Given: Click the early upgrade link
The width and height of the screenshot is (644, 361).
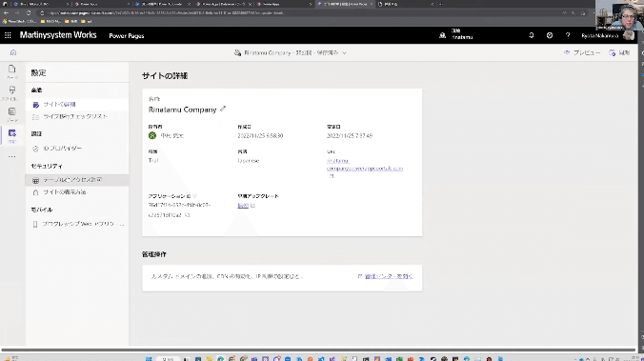Looking at the screenshot, I should point(243,206).
